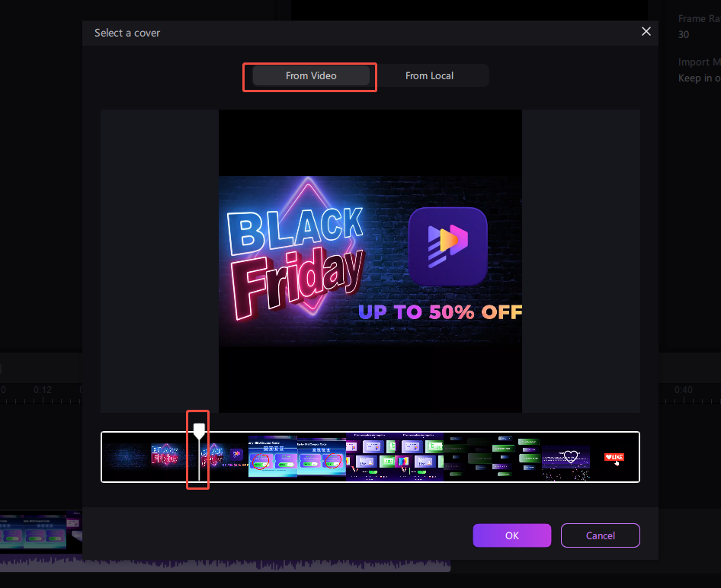Cancel the cover selection
Image resolution: width=721 pixels, height=588 pixels.
[x=600, y=535]
